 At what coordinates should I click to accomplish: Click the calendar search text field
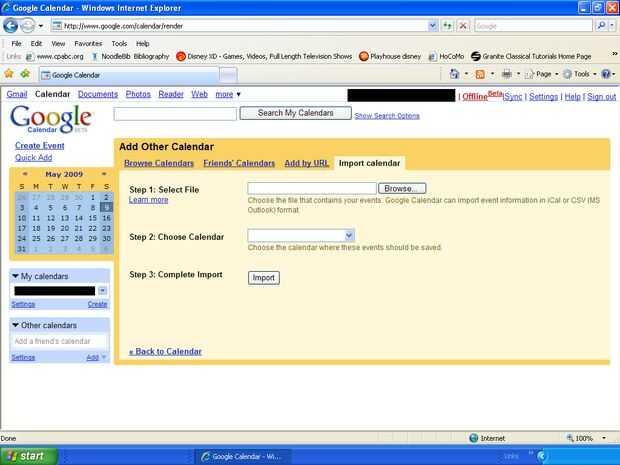pyautogui.click(x=175, y=114)
